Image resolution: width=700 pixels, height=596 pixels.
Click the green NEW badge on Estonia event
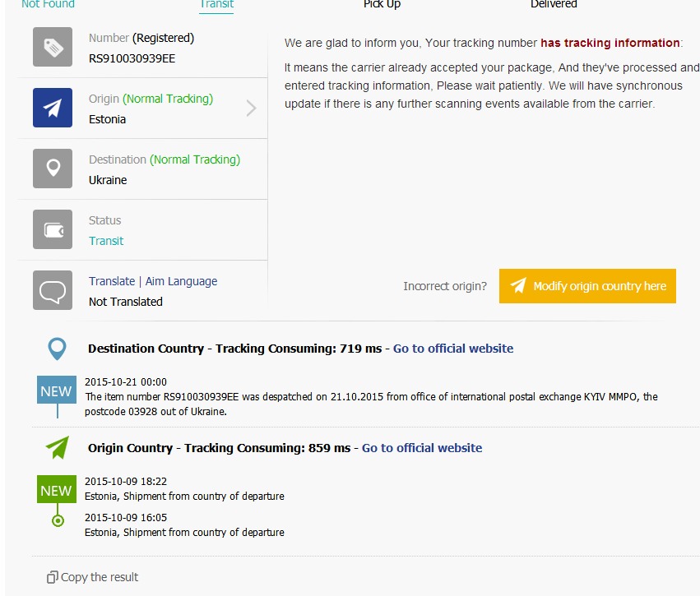tap(56, 489)
